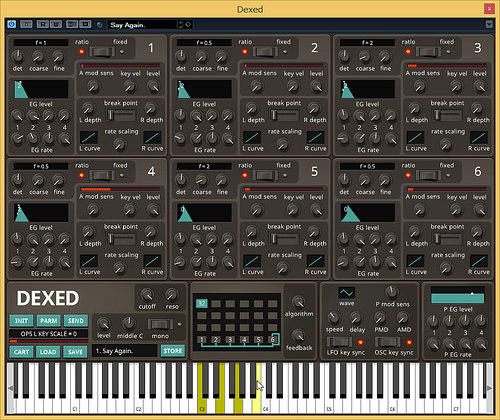Click operator 1 'f = 1' frequency display

[x=41, y=43]
